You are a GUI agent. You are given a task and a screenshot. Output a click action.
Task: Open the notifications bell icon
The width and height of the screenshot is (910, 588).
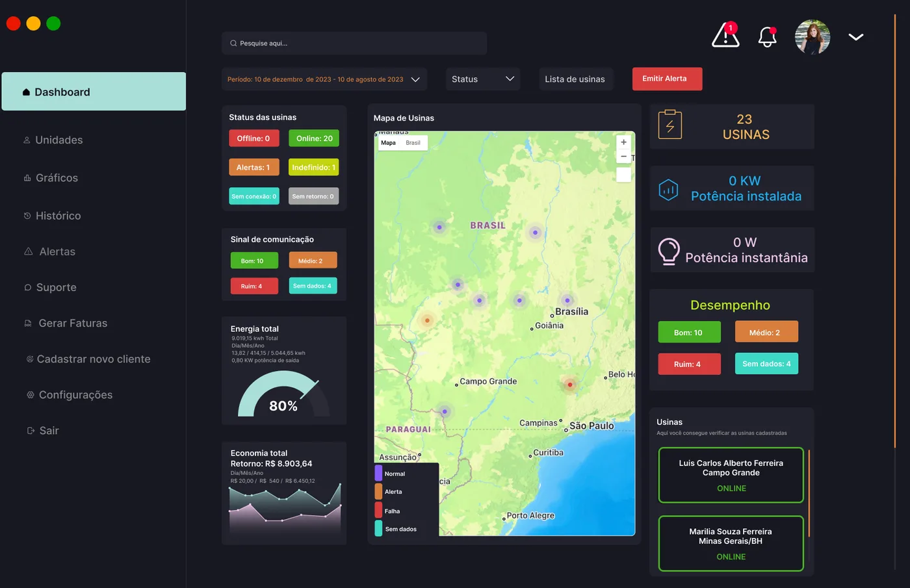tap(768, 36)
